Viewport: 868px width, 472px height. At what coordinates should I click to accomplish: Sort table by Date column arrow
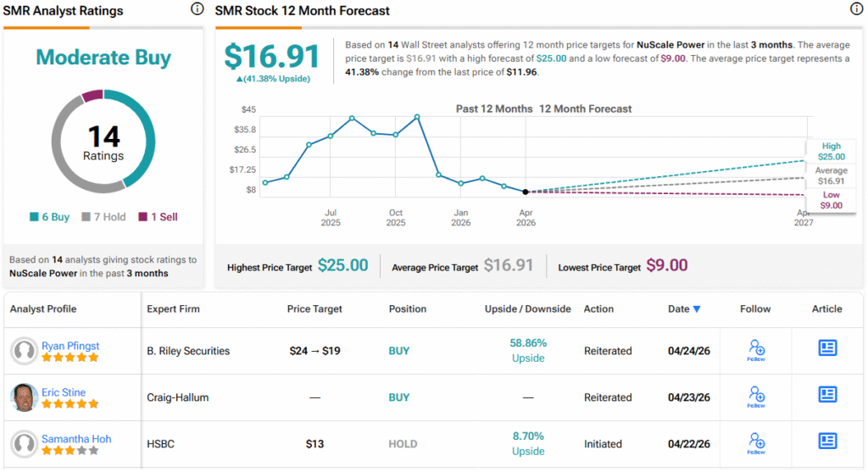coord(697,309)
